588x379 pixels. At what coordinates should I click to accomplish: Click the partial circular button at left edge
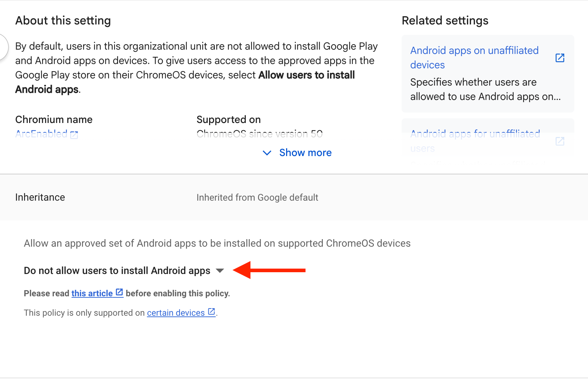3,47
